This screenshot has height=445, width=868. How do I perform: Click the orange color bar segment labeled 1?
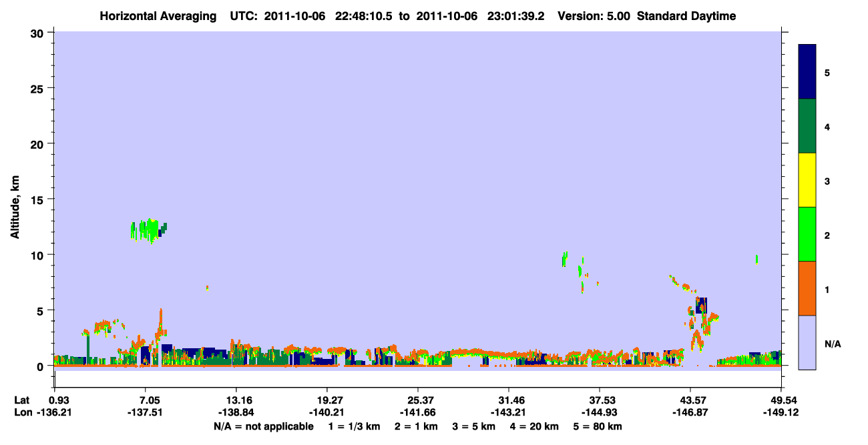pos(807,288)
